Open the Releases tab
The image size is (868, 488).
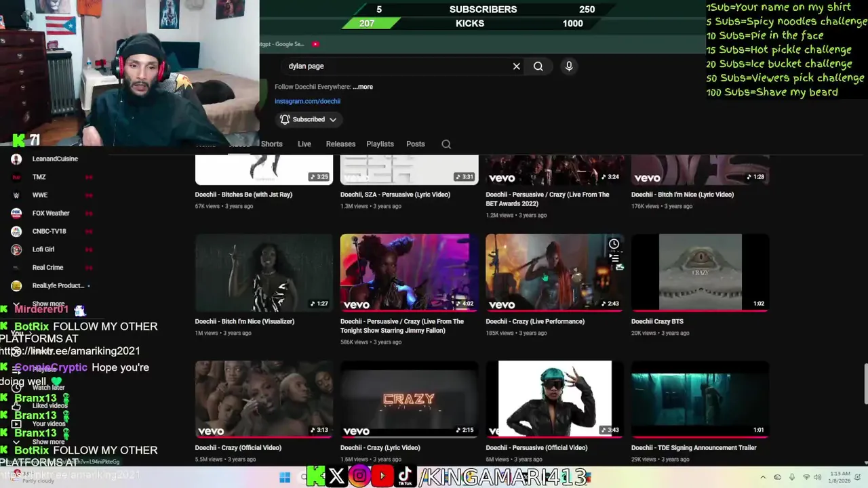(340, 144)
